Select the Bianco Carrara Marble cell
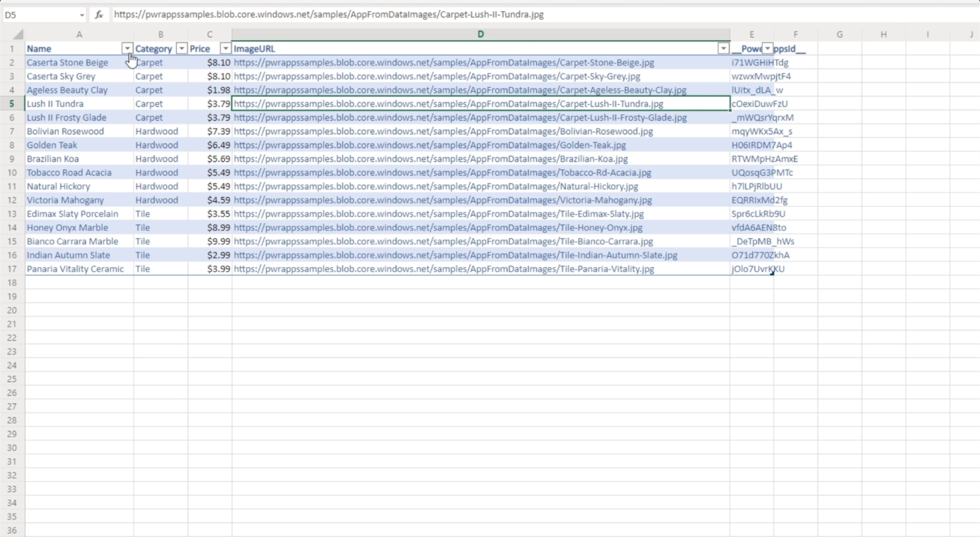980x537 pixels. (79, 241)
